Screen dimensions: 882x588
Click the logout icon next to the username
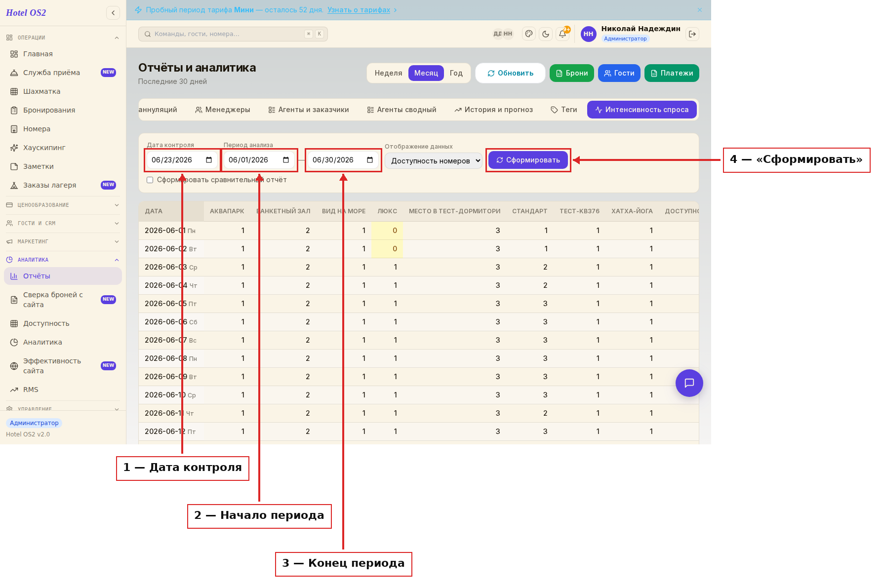pos(692,34)
